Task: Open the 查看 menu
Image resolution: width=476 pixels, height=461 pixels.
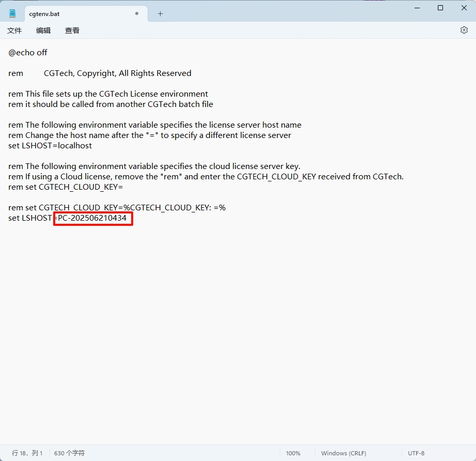Action: coord(72,30)
